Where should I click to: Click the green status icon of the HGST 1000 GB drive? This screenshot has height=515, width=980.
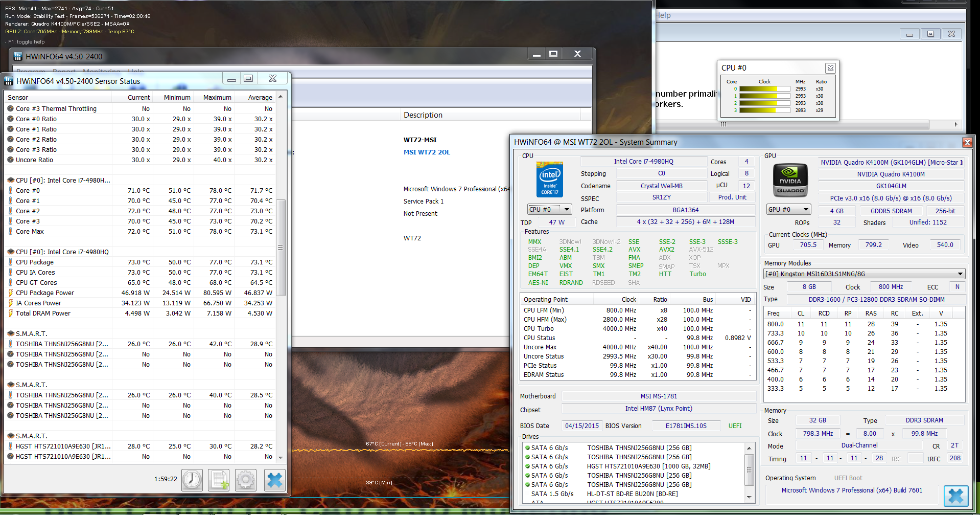[527, 466]
